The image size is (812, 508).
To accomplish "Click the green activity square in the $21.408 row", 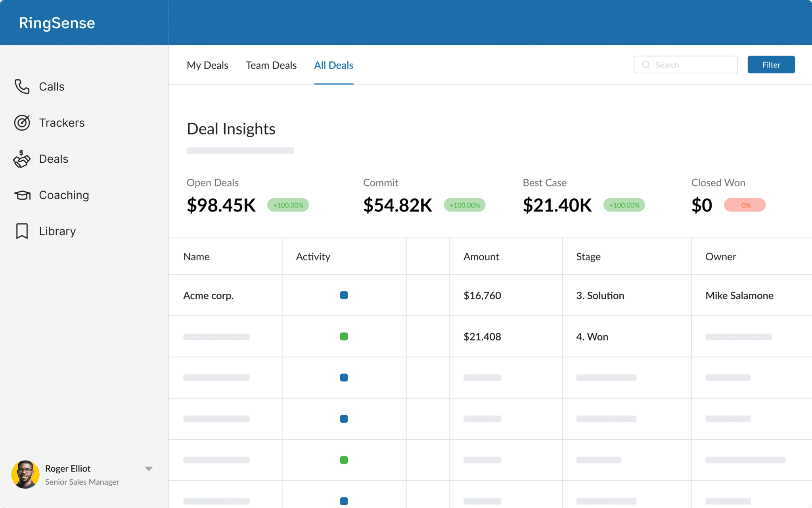I will [344, 337].
